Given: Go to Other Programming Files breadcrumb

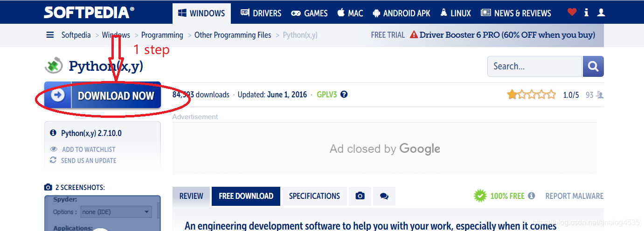Looking at the screenshot, I should tap(233, 35).
